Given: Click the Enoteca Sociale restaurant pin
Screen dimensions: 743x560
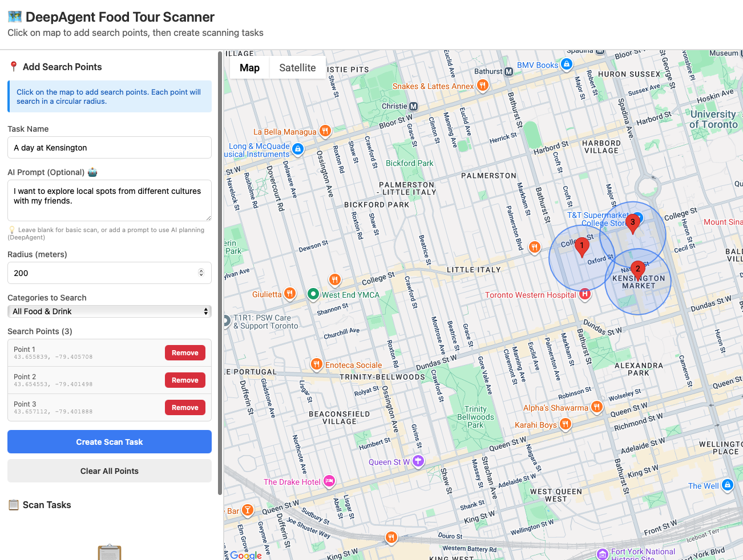Looking at the screenshot, I should (316, 364).
